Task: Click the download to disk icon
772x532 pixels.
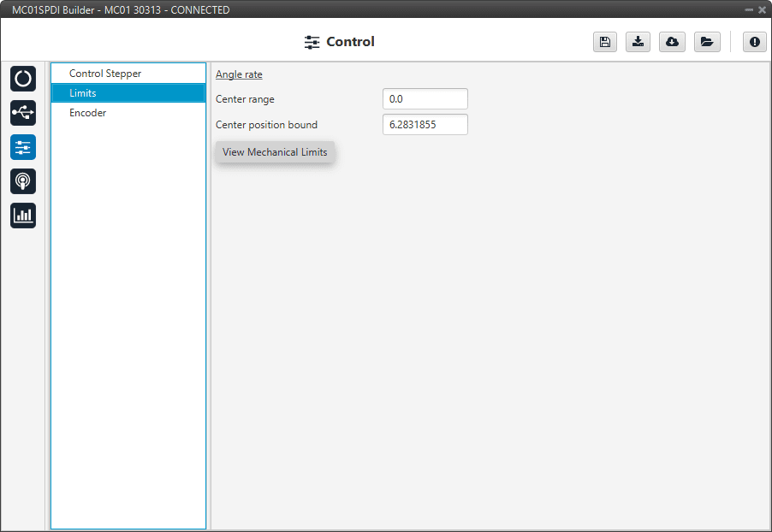Action: pyautogui.click(x=638, y=42)
